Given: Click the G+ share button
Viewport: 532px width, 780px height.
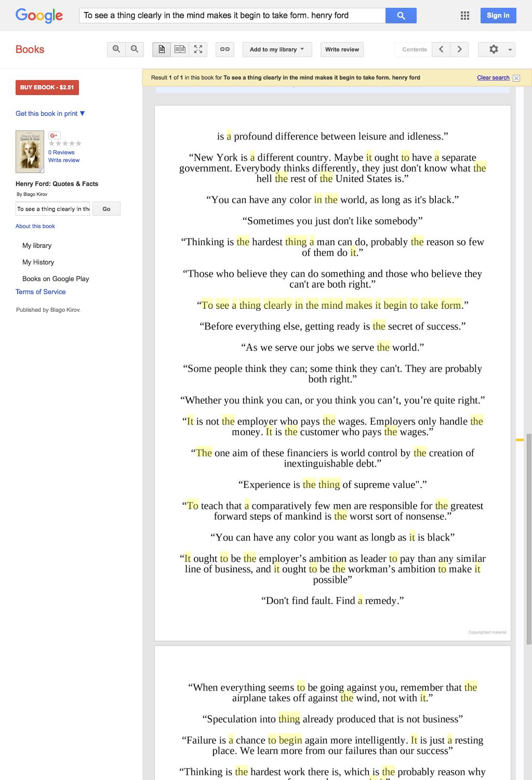Looking at the screenshot, I should coord(54,135).
